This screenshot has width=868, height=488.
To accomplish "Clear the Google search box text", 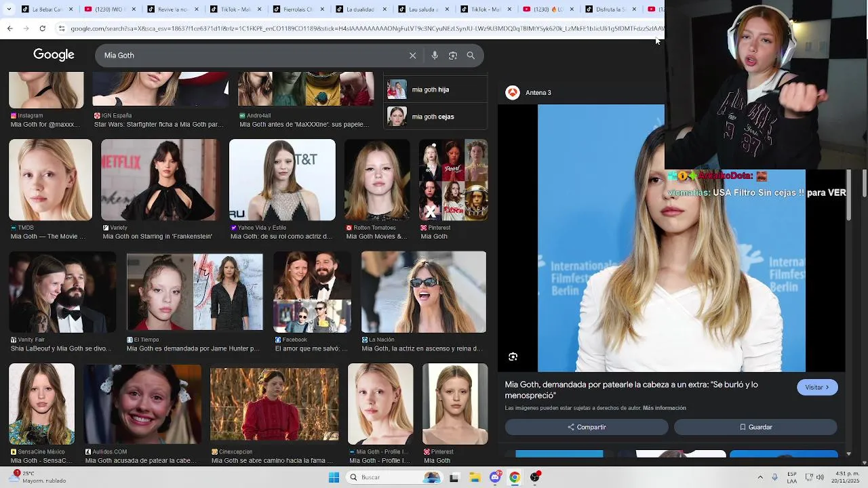I will [412, 56].
